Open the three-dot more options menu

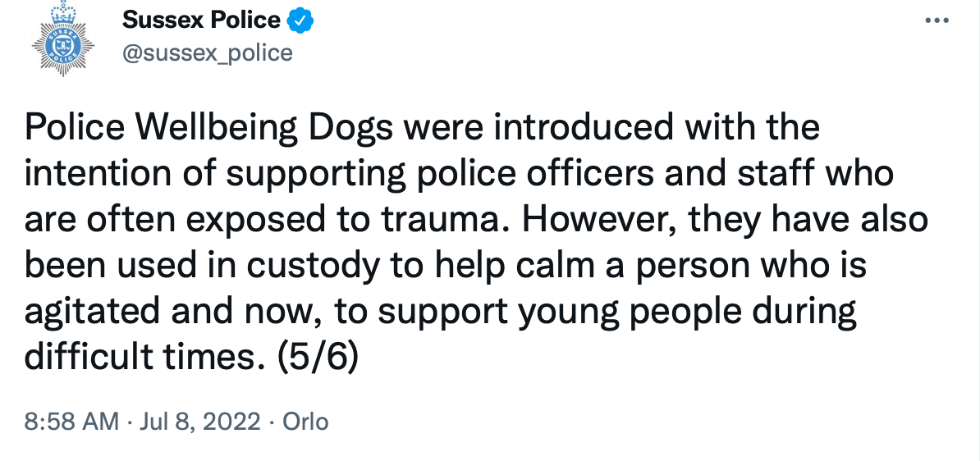point(936,21)
